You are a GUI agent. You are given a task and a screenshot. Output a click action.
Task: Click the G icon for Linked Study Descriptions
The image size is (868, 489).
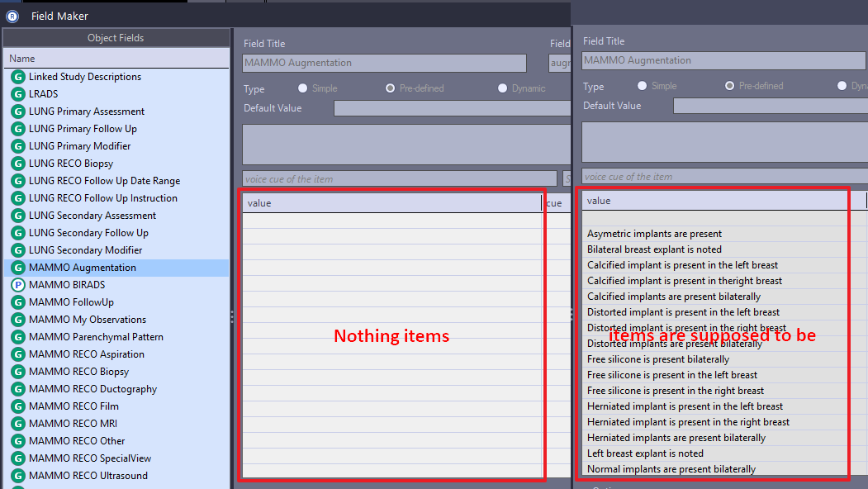[18, 77]
